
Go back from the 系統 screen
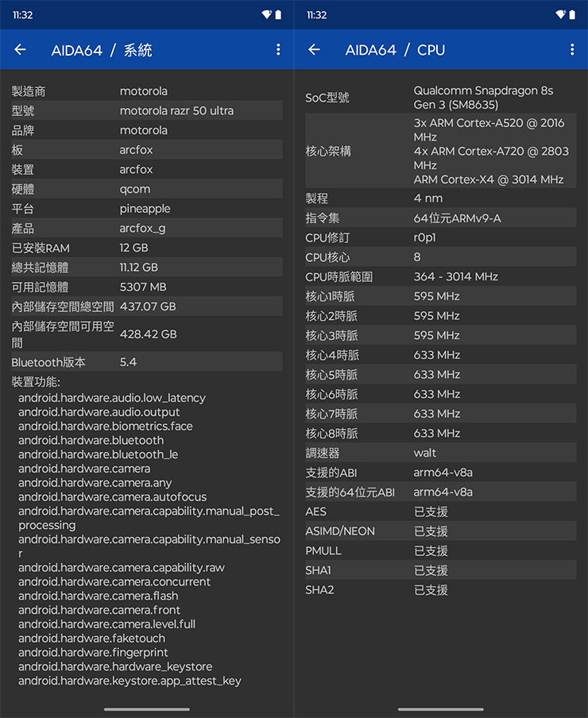(x=20, y=49)
